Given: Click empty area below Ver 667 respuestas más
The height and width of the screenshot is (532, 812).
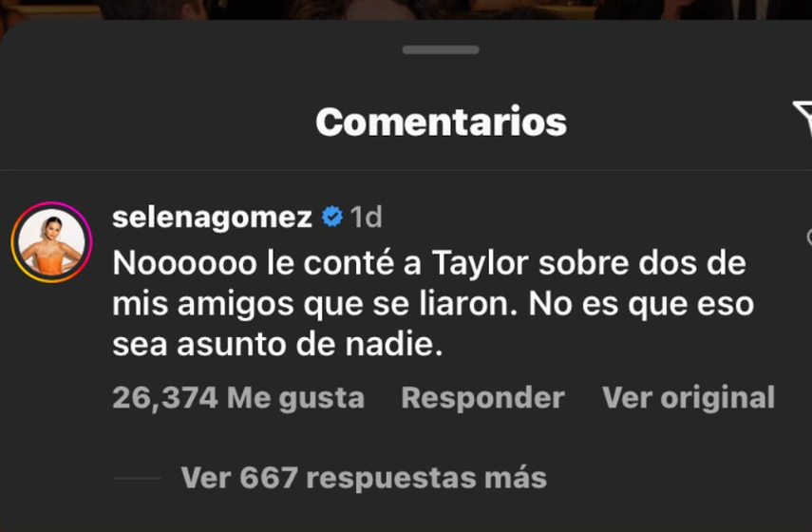Looking at the screenshot, I should click(x=406, y=513).
